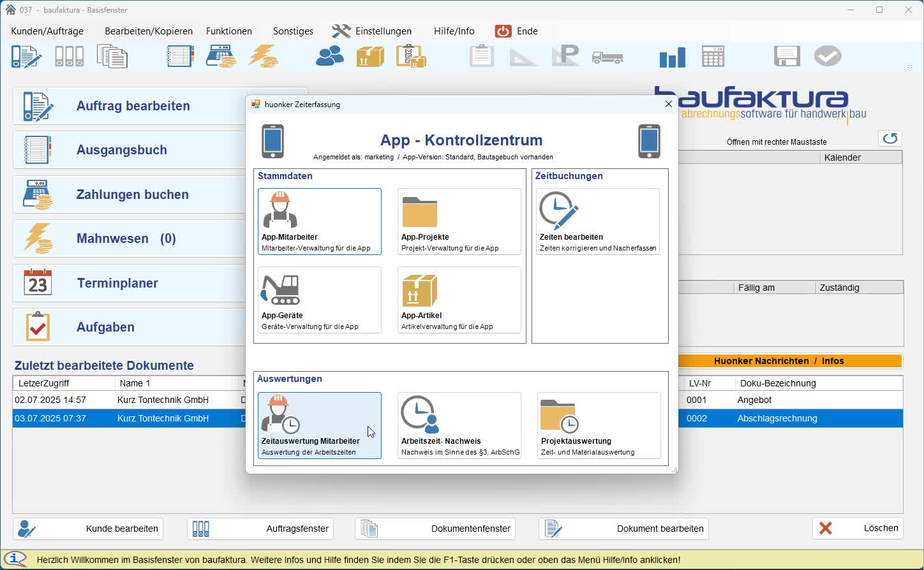Select Zeitauswertung Mitarbeiter evaluation
Viewport: 924px width, 570px height.
(x=319, y=425)
